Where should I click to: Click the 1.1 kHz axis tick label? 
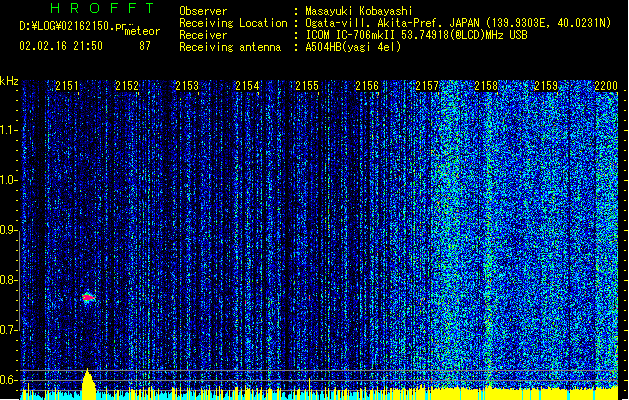pos(8,130)
